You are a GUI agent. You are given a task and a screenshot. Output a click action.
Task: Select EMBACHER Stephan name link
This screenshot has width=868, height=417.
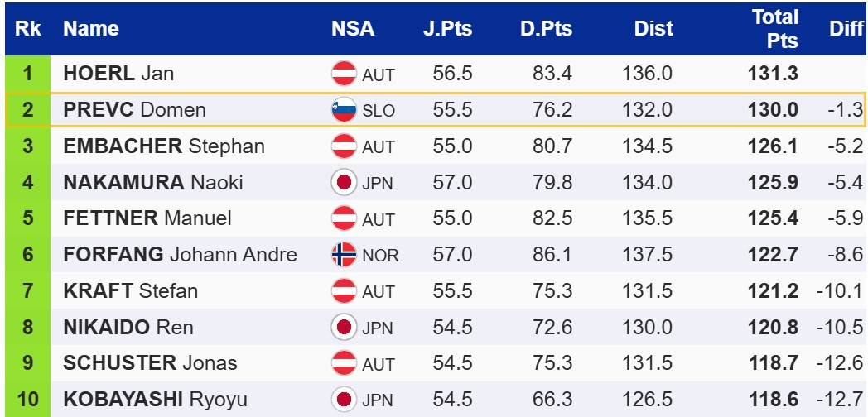[x=164, y=146]
